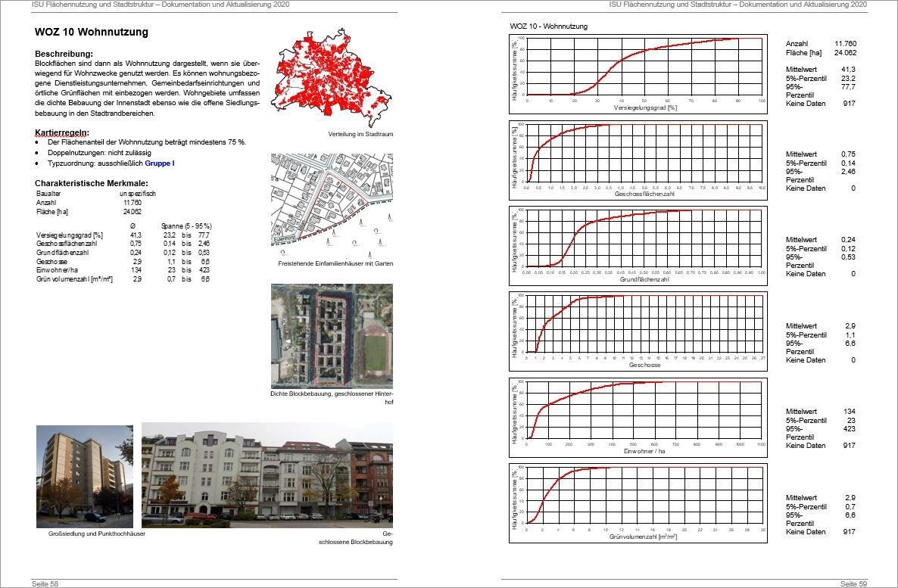
Task: Click the 5%-Perzentil value '0,14' on right page
Action: [x=848, y=163]
